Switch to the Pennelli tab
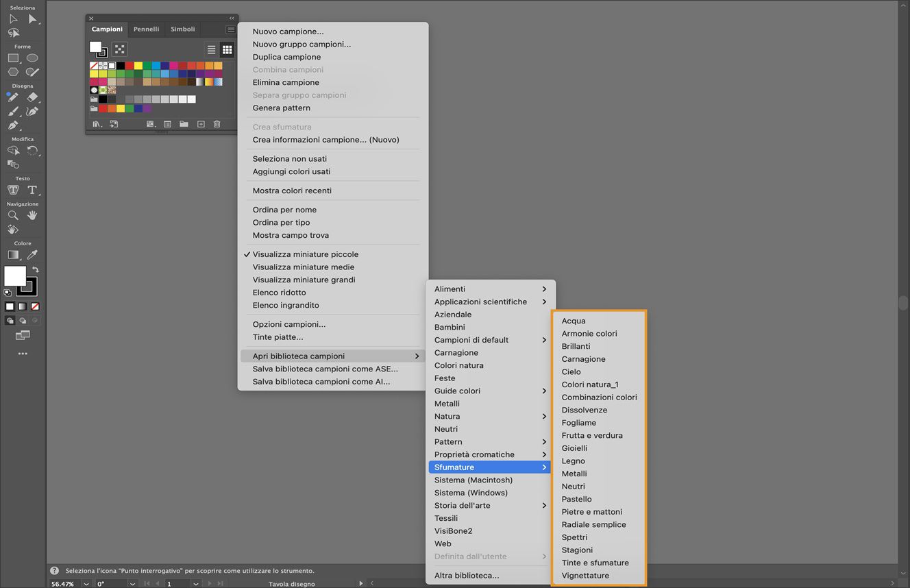 pos(146,29)
